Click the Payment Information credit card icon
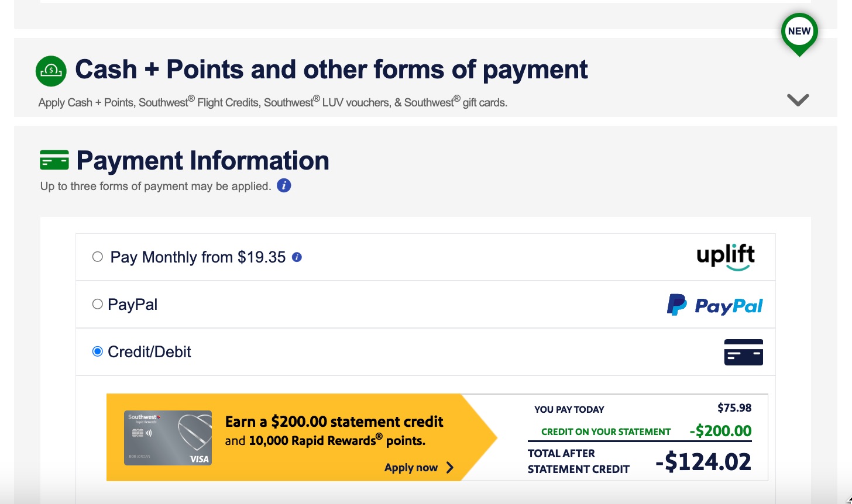This screenshot has height=504, width=852. 55,158
